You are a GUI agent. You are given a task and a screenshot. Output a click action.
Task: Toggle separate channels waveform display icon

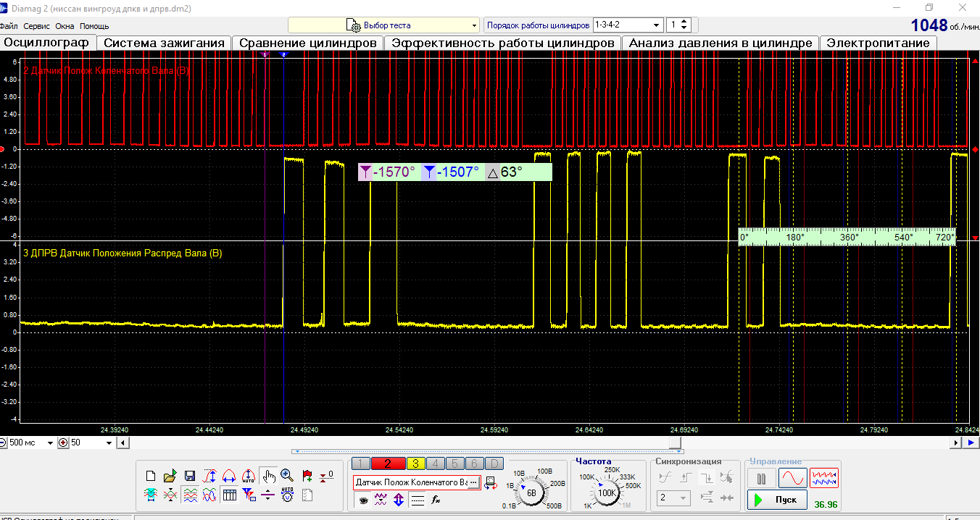(190, 495)
